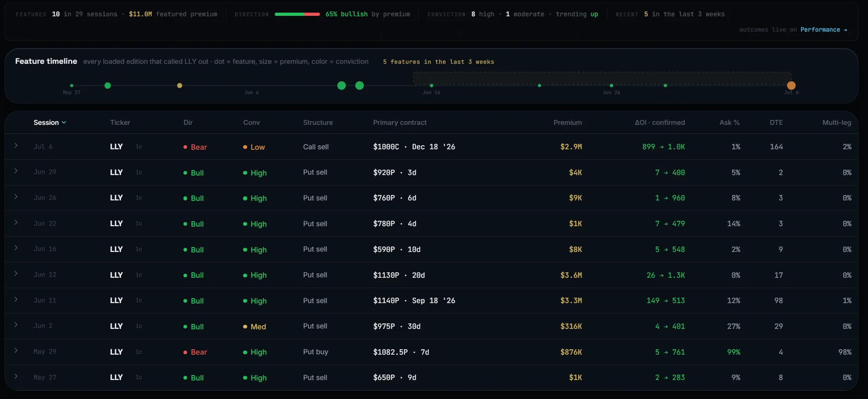Click the $2.9M premium value
Image resolution: width=868 pixels, height=399 pixels.
[x=571, y=147]
